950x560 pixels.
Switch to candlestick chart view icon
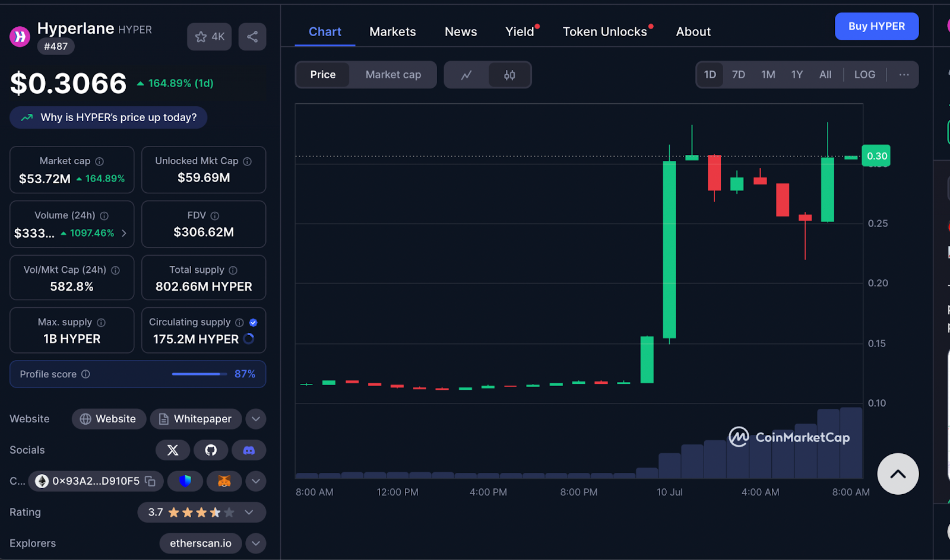pos(509,75)
